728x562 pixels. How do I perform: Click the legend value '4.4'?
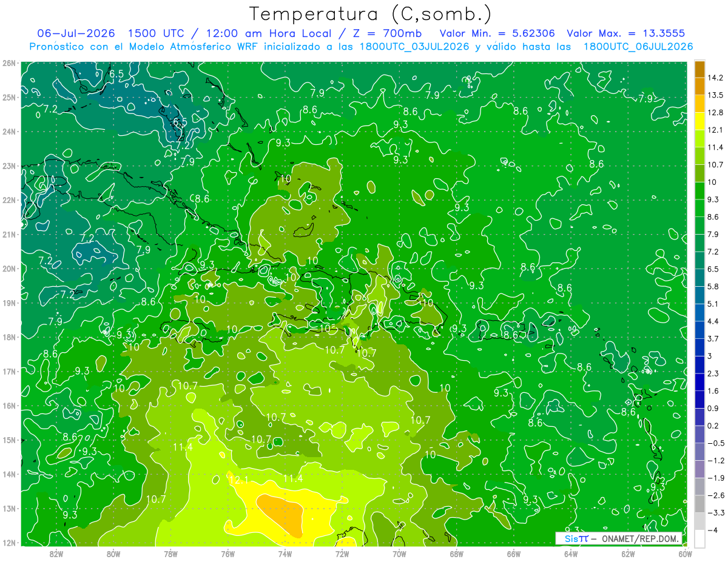pos(713,321)
